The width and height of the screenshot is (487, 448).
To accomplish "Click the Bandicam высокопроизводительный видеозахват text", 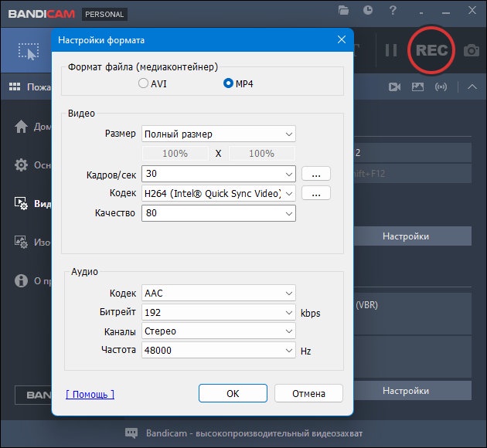I will pos(254,433).
